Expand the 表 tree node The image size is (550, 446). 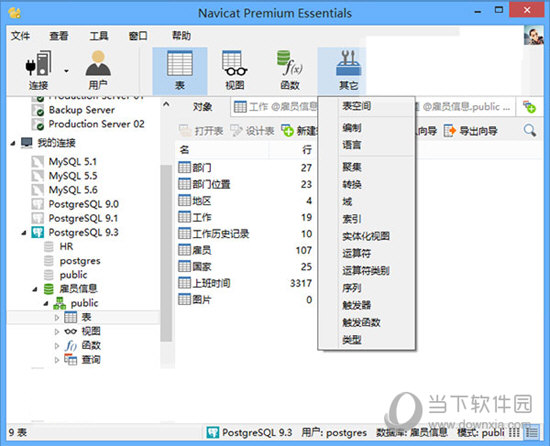click(x=57, y=318)
